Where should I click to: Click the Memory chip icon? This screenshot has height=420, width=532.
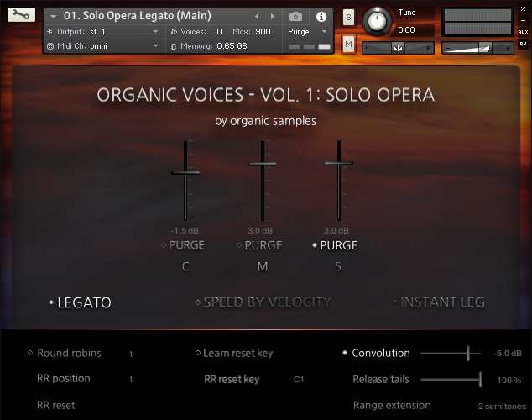tap(174, 46)
